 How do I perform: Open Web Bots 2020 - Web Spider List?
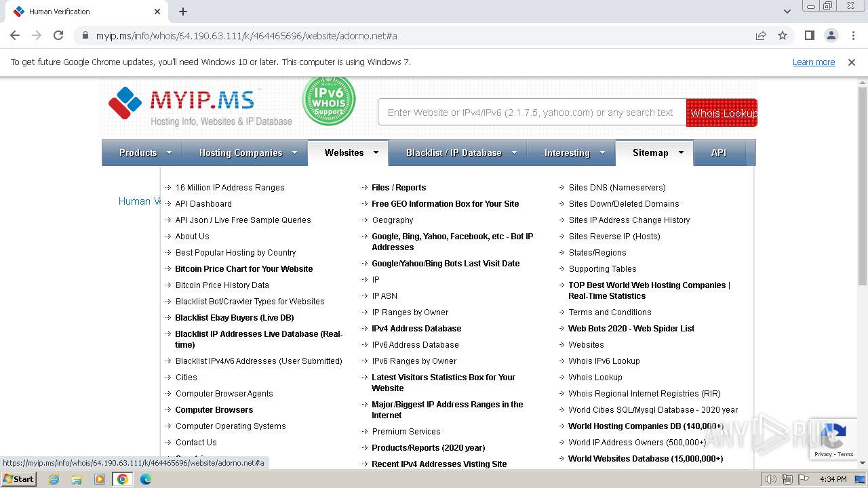pos(631,329)
